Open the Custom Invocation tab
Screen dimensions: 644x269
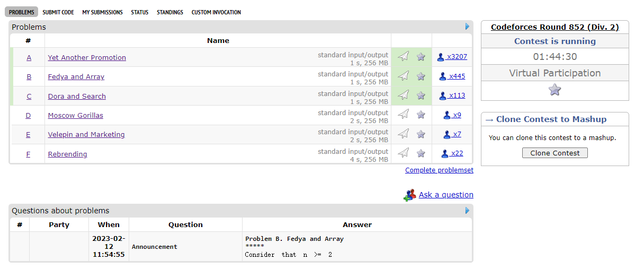point(216,12)
